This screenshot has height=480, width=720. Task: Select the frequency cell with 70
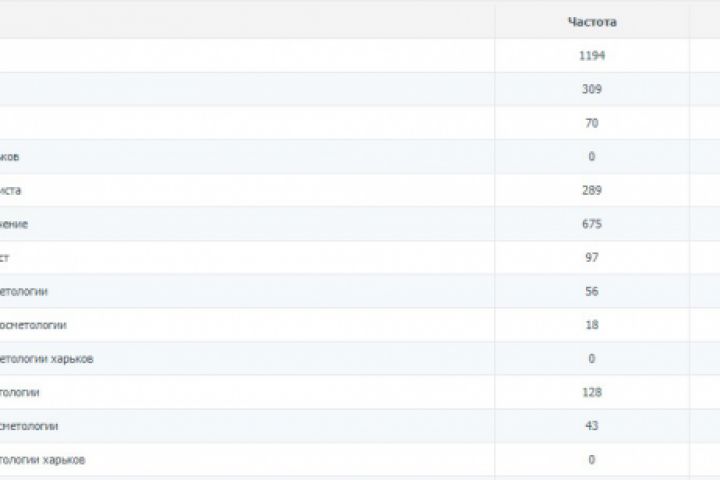[x=592, y=123]
